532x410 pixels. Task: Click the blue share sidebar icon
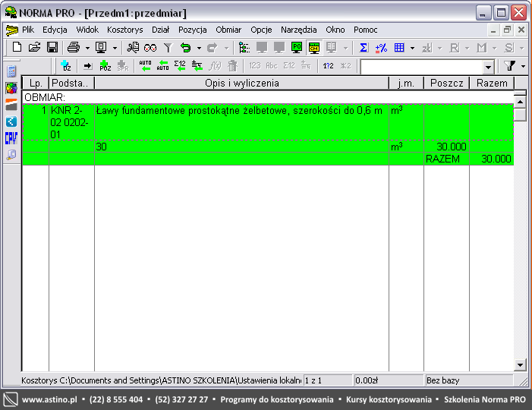pos(11,121)
